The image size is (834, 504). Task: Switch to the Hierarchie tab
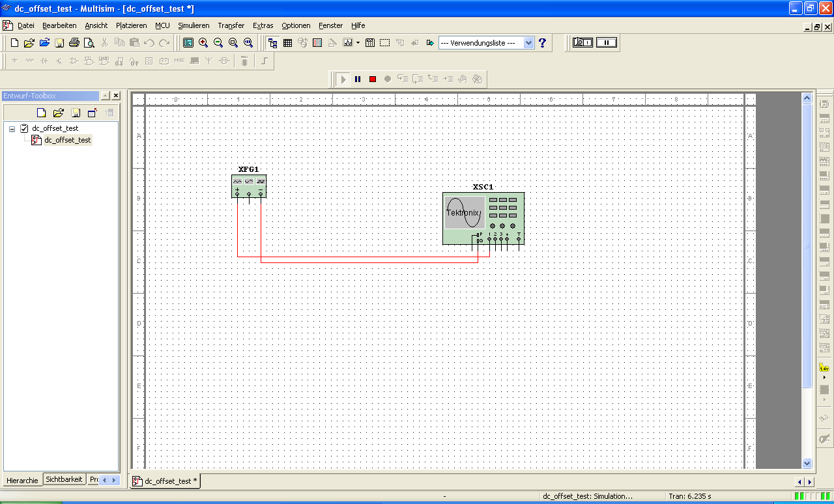click(22, 480)
